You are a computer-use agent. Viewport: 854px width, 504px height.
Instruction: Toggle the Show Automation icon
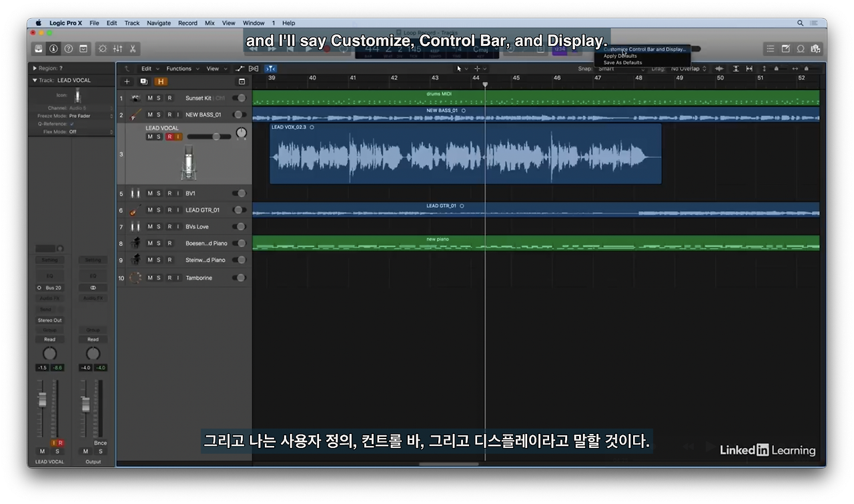pyautogui.click(x=240, y=69)
